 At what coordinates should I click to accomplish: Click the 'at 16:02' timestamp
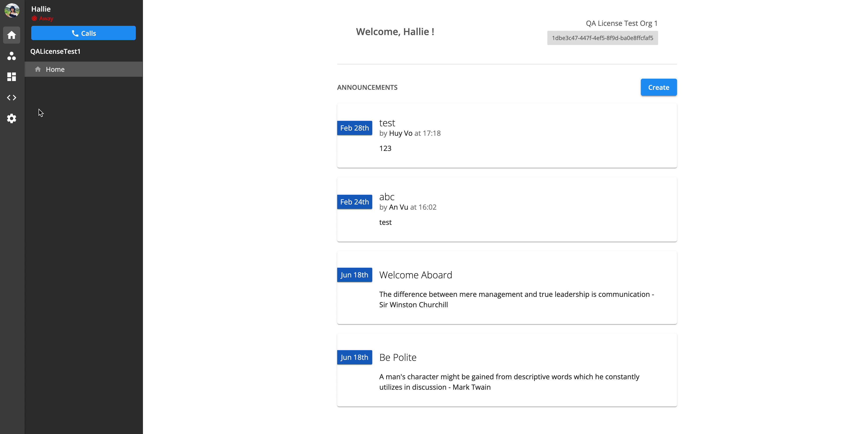tap(423, 207)
